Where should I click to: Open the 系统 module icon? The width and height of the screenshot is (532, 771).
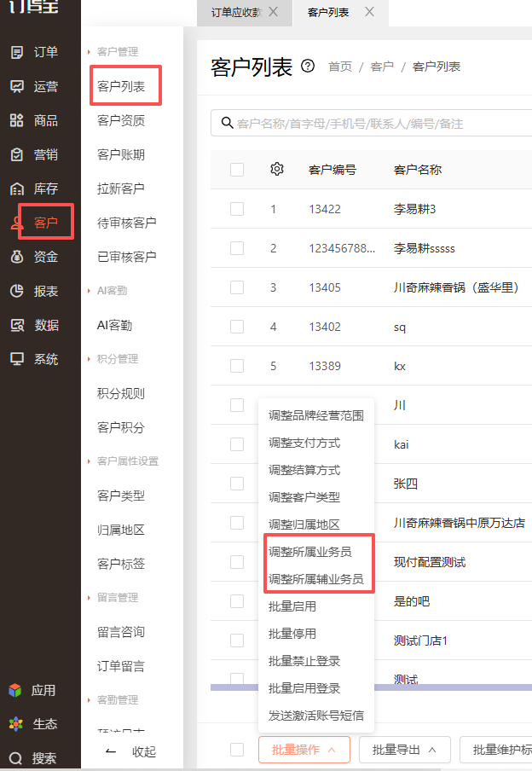click(x=17, y=359)
